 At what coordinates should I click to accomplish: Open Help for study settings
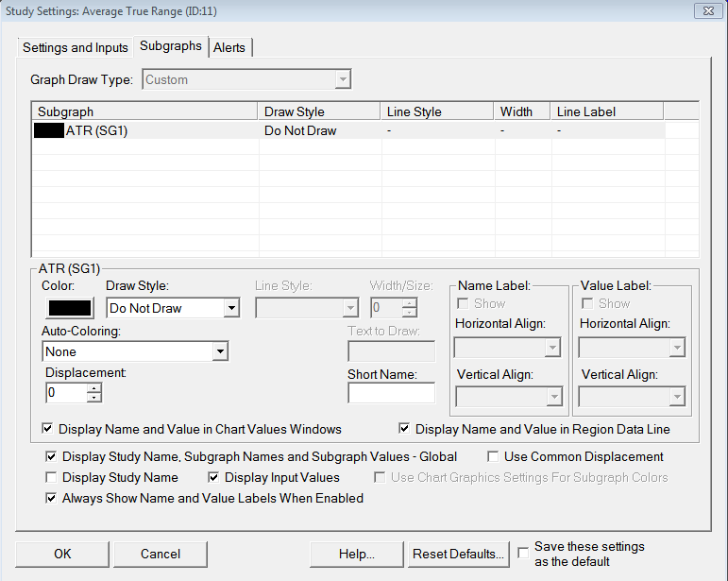(357, 554)
